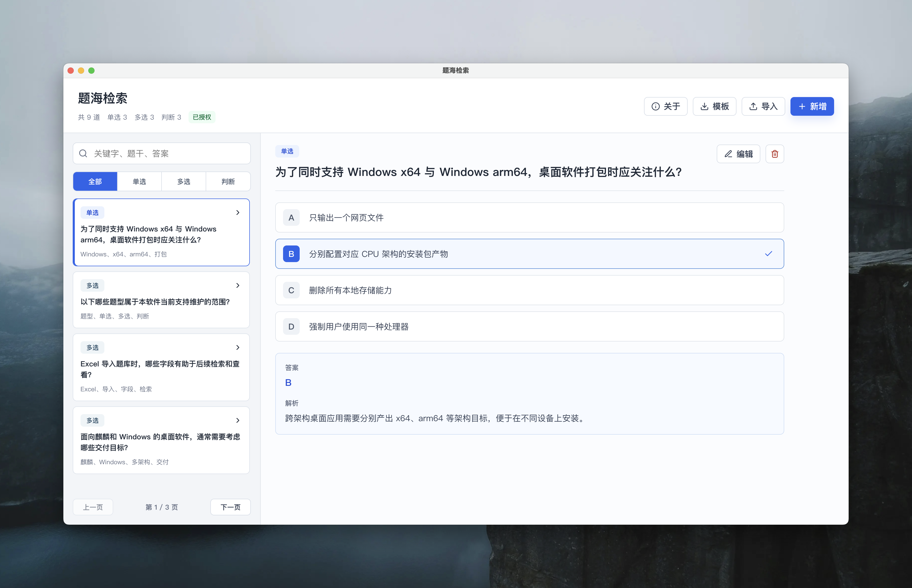The image size is (912, 588).
Task: Expand chevron on 以下哪些题型 question card
Action: tap(238, 286)
